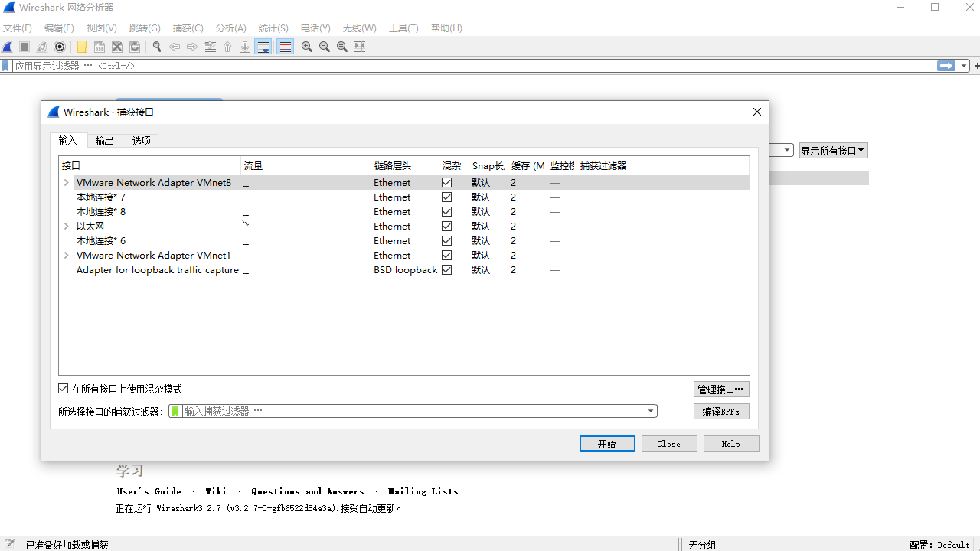The width and height of the screenshot is (980, 551).
Task: Switch to the 输出 tab
Action: click(x=104, y=140)
